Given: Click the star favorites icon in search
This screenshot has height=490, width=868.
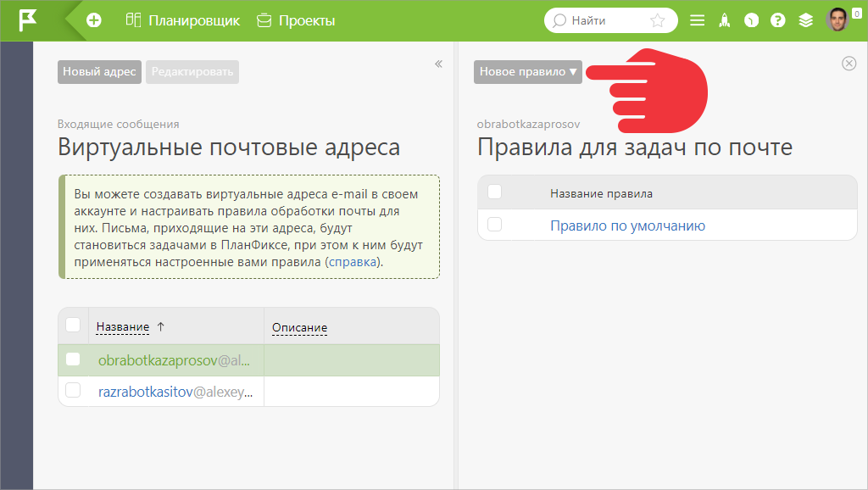Looking at the screenshot, I should [657, 20].
